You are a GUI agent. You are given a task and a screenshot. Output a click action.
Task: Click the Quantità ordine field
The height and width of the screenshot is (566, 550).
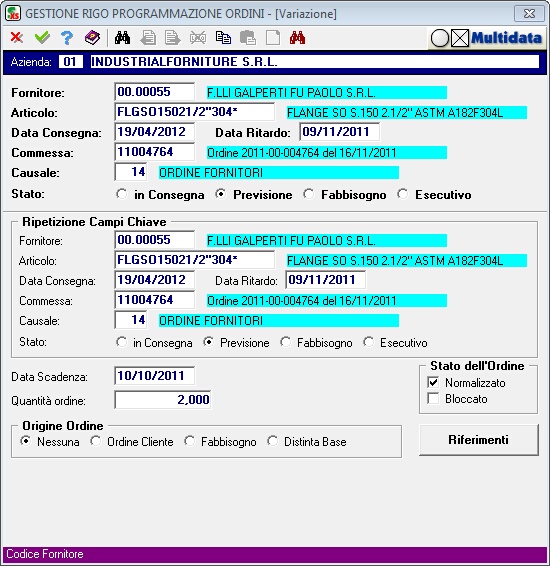[x=163, y=400]
